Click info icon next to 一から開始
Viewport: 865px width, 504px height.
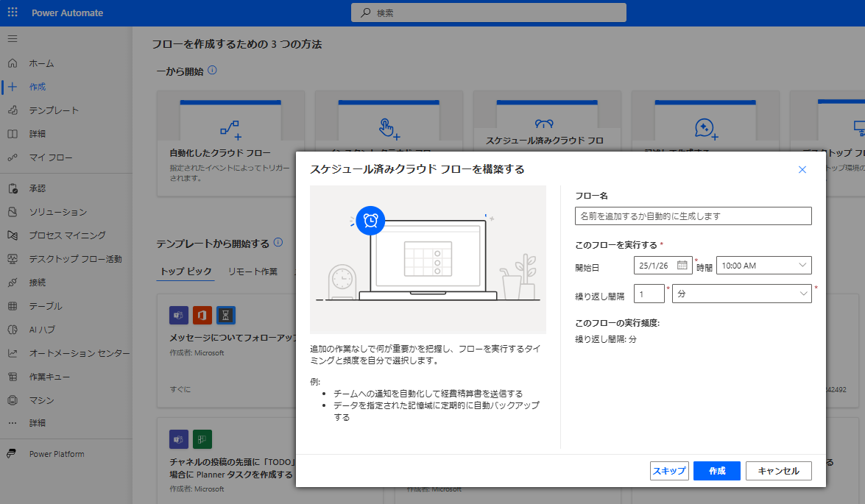(x=213, y=71)
